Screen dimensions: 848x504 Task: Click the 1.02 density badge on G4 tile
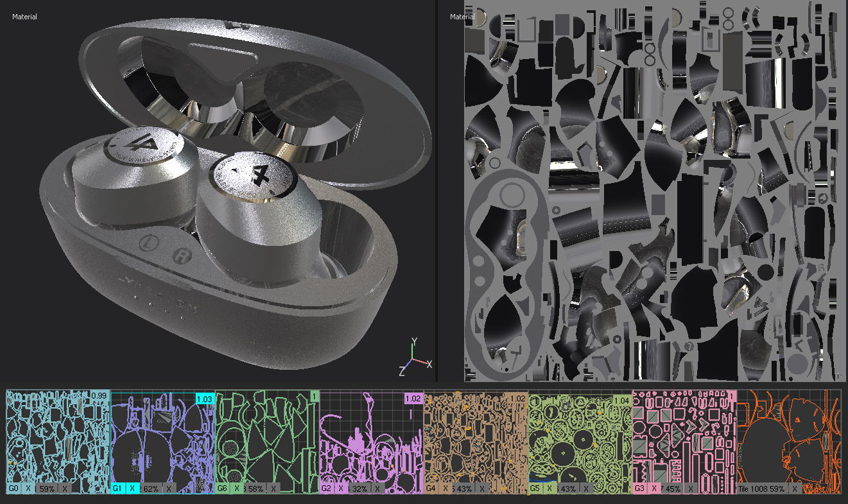517,399
